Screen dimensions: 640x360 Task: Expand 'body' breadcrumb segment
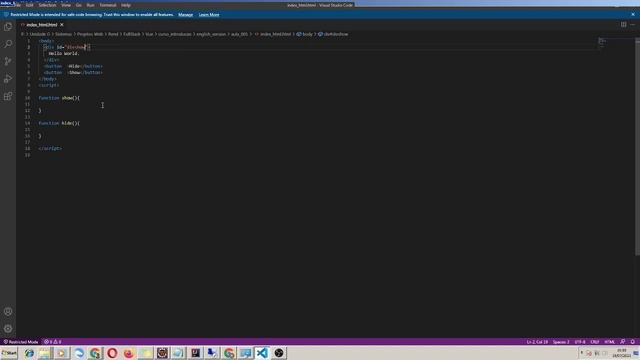[x=304, y=34]
